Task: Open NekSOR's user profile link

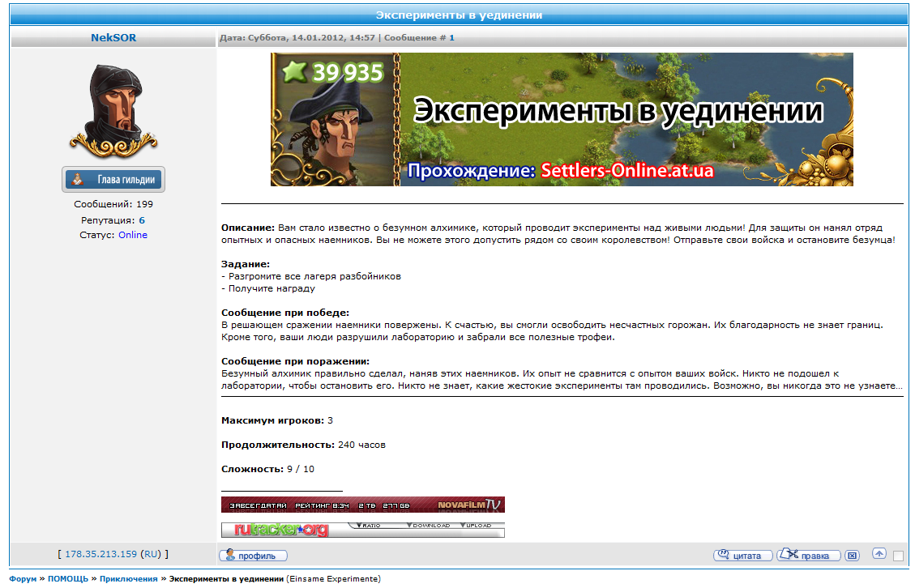Action: [x=113, y=38]
